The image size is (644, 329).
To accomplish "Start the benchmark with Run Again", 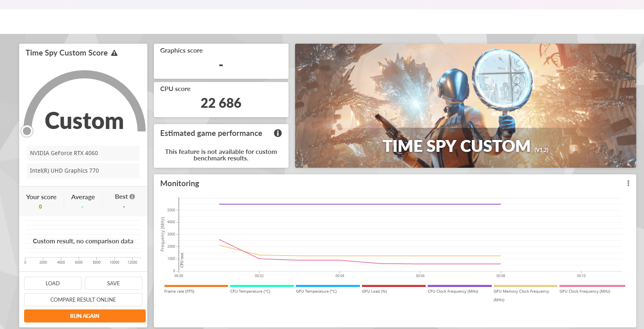I will point(85,316).
